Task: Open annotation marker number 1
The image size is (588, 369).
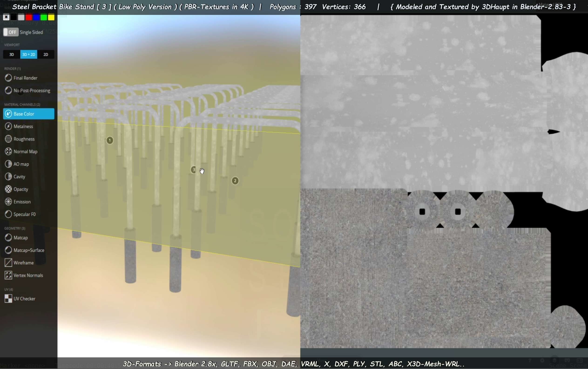Action: [110, 140]
